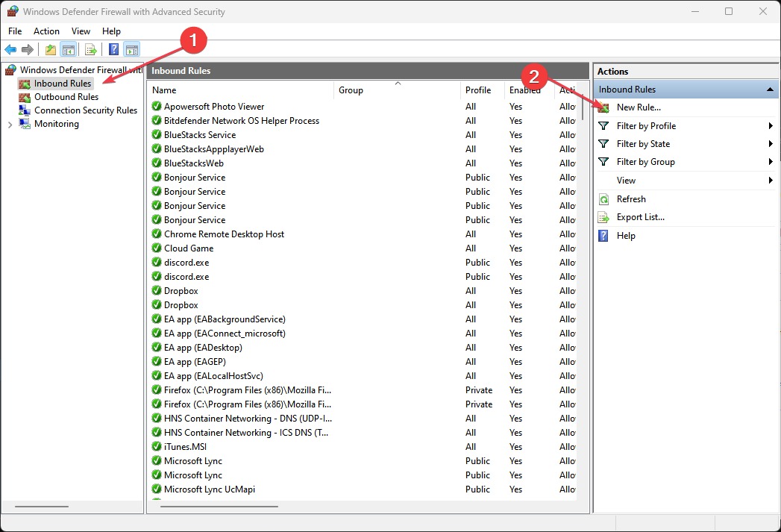Select HNS Container Networking - ICS DNS rule
Viewport: 781px width, 532px height.
tap(363, 432)
